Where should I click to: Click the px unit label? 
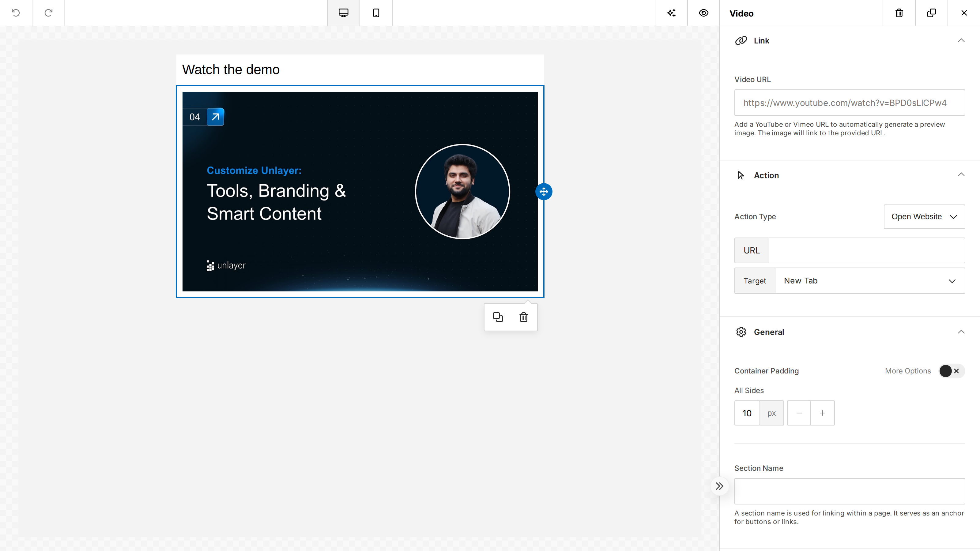(771, 413)
